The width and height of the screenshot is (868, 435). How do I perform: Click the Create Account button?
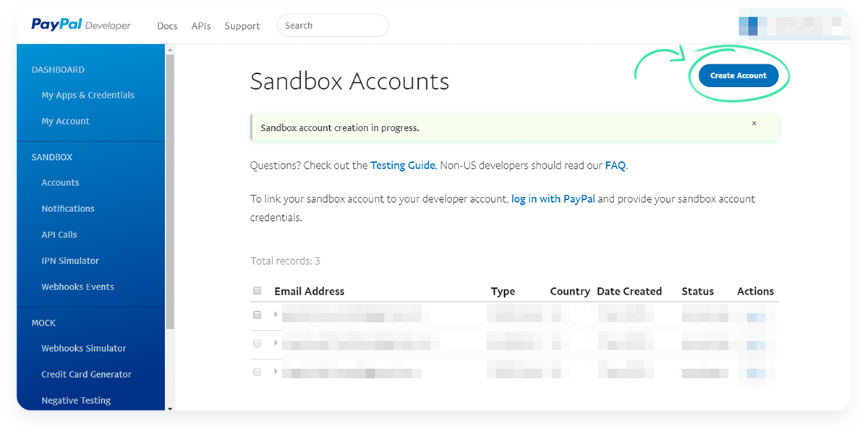pos(738,75)
